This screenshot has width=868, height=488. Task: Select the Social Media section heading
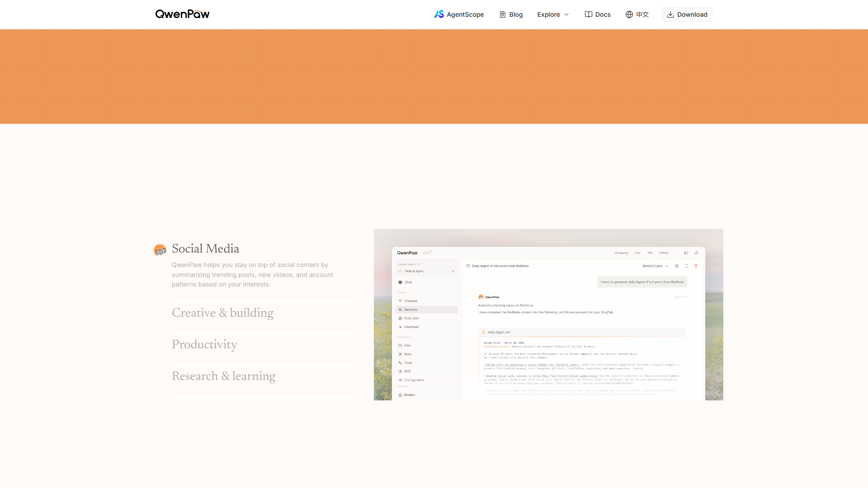(x=205, y=249)
